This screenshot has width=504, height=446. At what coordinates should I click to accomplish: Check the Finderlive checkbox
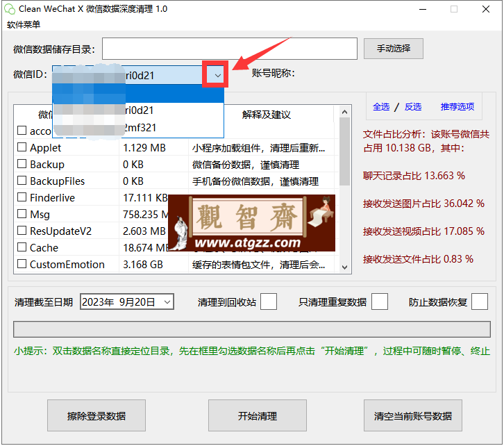22,197
